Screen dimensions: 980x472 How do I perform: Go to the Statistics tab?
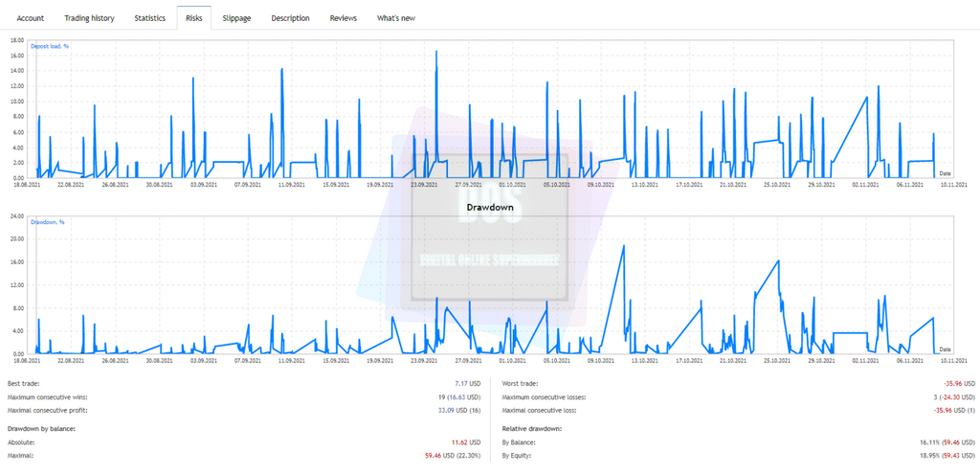[x=150, y=18]
